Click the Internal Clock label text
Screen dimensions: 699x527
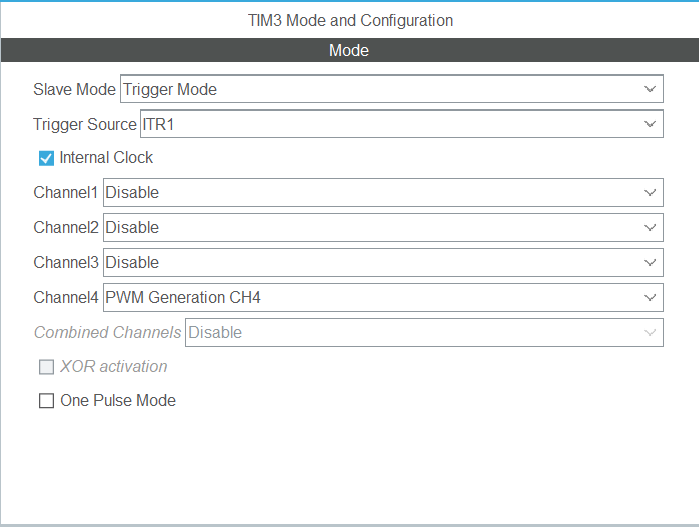(x=106, y=158)
